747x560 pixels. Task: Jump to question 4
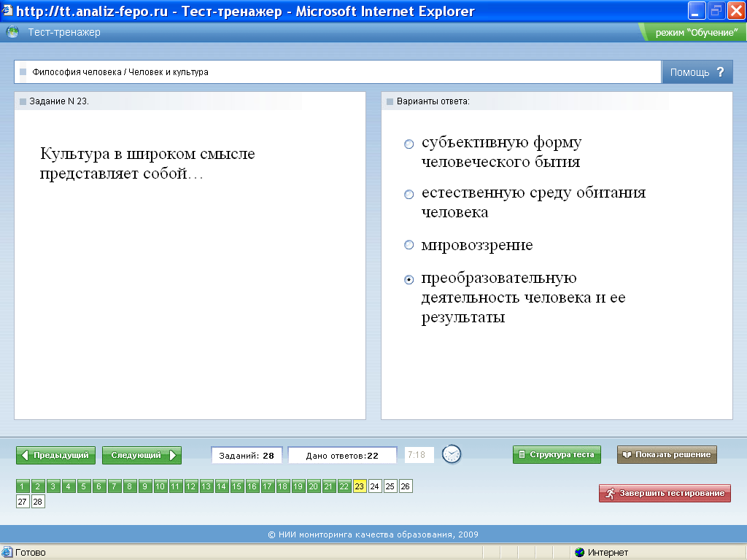(68, 486)
